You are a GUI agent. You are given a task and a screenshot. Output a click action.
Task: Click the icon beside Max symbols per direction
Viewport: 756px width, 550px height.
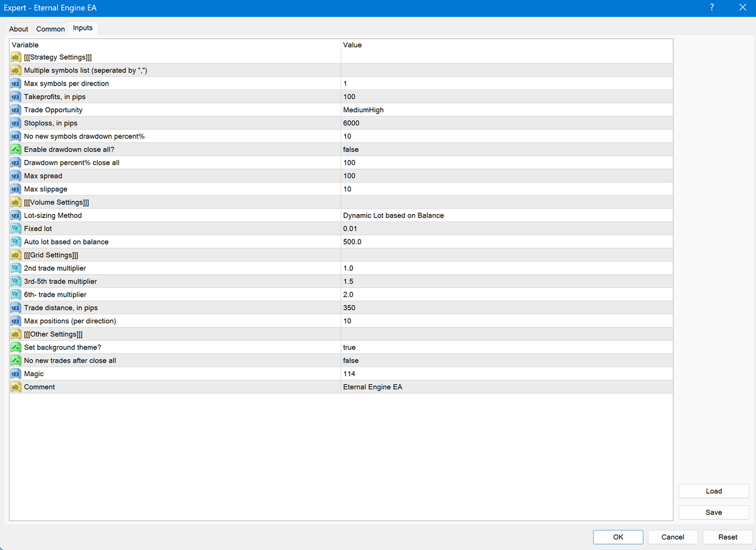tap(16, 84)
